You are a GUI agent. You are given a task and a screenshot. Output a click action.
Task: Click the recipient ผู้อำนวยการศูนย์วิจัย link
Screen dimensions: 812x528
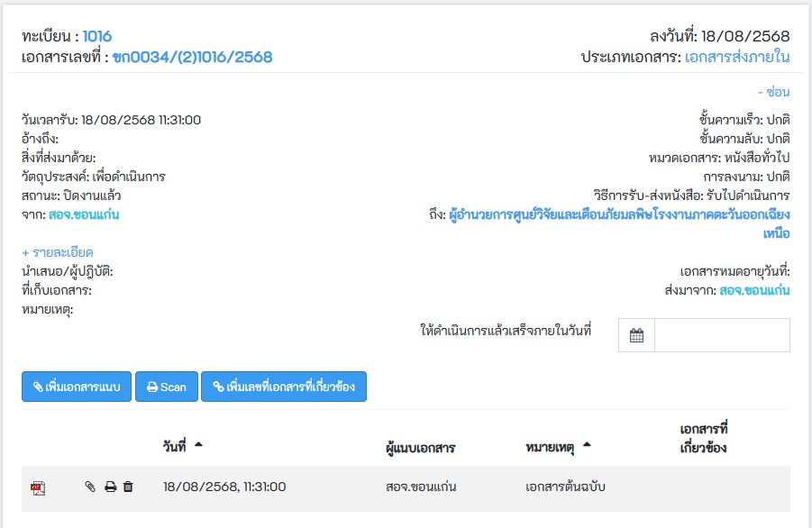pyautogui.click(x=619, y=215)
